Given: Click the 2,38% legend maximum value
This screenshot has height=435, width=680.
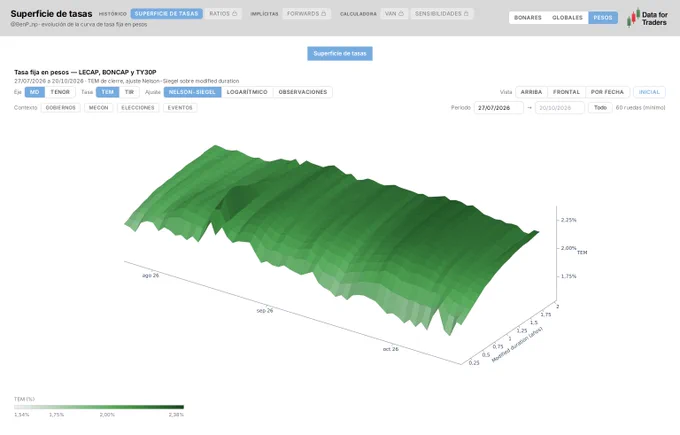Looking at the screenshot, I should [176, 415].
